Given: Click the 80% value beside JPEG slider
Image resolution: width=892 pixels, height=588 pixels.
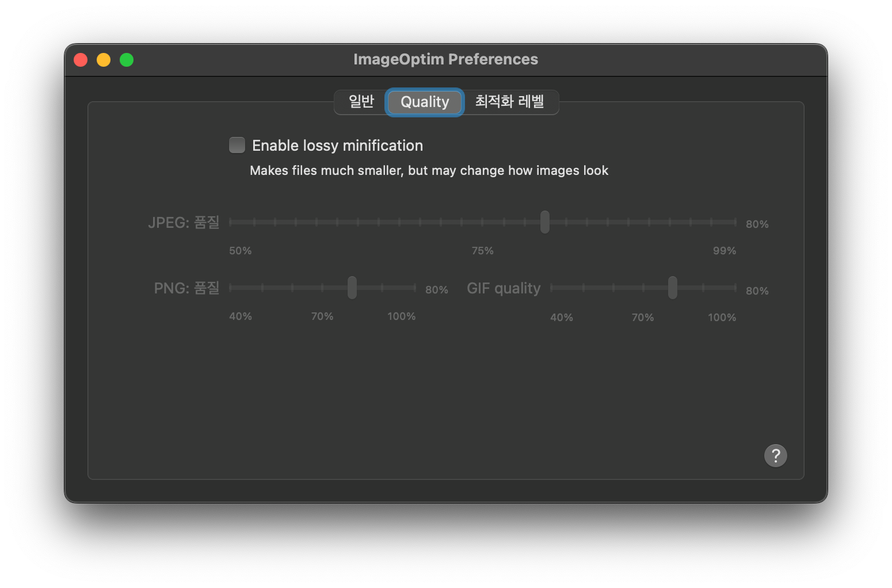Looking at the screenshot, I should 757,224.
